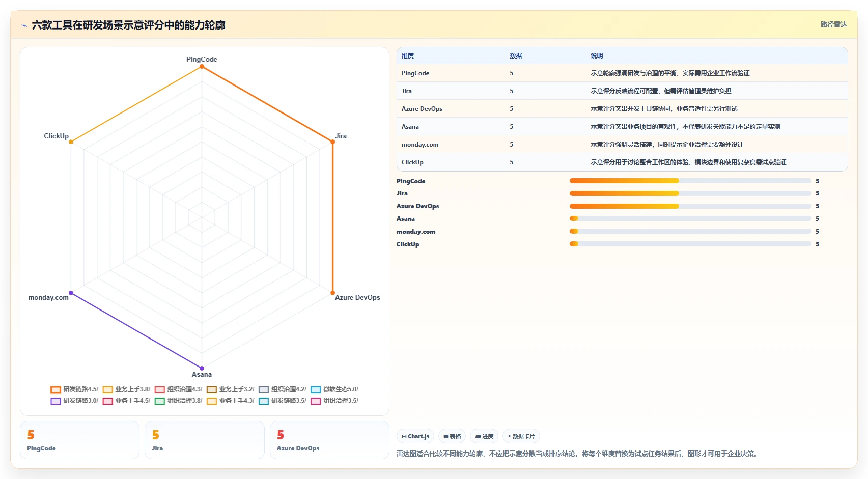Click description 示意评分用于讨论整合工作区的体验

point(688,162)
